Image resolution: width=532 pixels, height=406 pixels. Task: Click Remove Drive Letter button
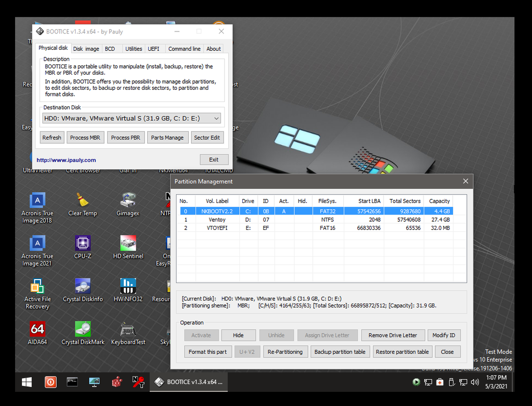pos(393,335)
